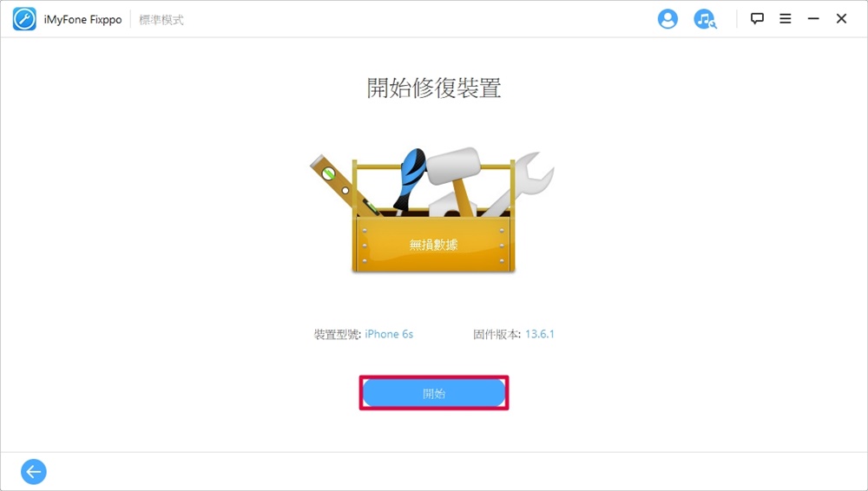Open the user account profile icon

point(667,19)
